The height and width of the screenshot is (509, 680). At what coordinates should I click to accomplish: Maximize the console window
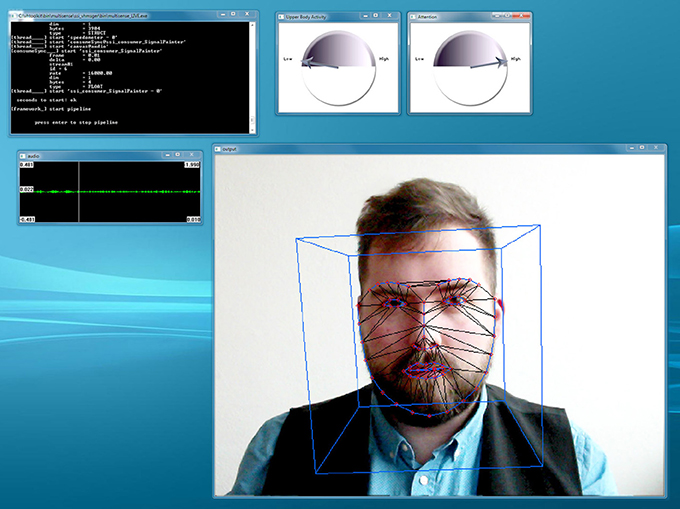point(233,14)
